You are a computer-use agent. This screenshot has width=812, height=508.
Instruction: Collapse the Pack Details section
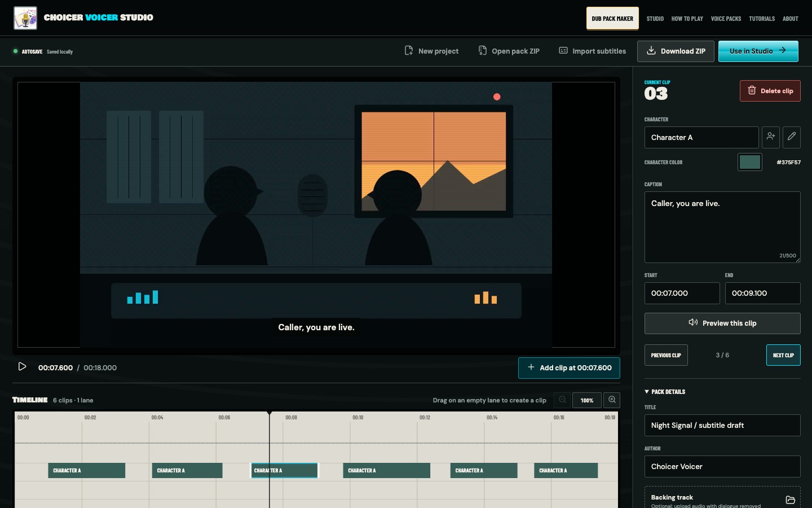[665, 392]
